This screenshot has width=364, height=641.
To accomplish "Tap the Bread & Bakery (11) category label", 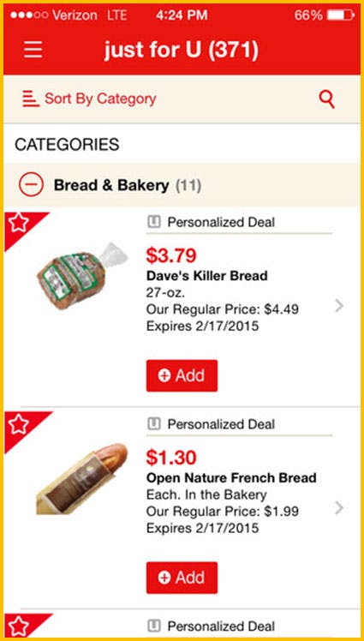I will click(x=128, y=186).
